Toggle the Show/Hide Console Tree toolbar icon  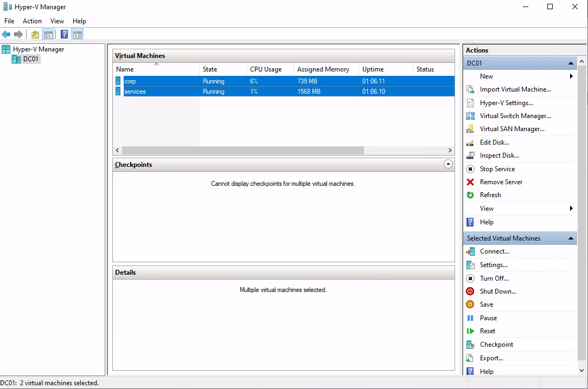(48, 35)
